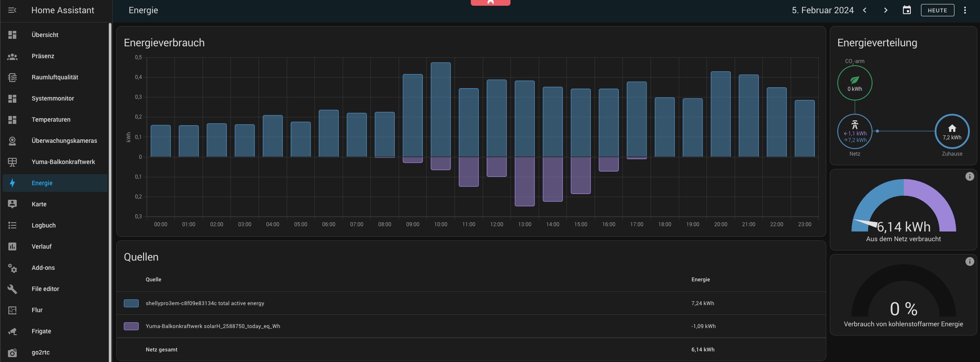Select the Überwachungskameras camera icon

coord(12,141)
